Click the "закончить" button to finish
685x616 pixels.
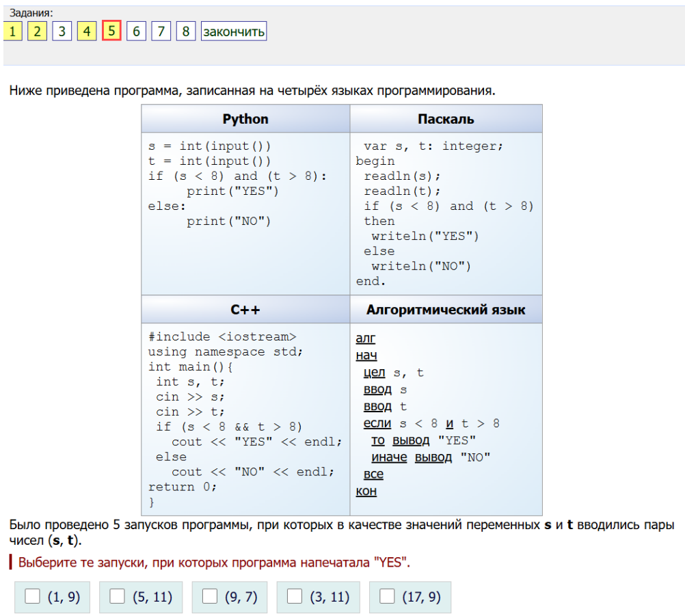(x=234, y=31)
